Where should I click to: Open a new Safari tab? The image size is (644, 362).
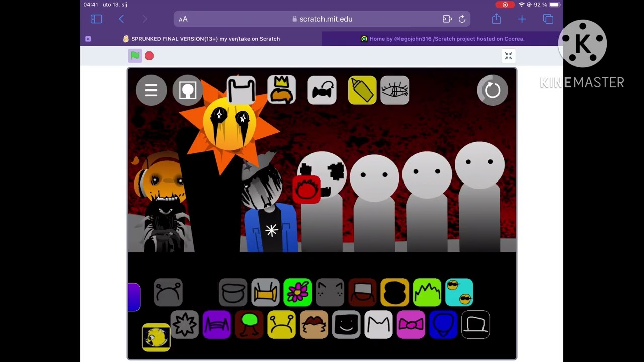[x=522, y=19]
